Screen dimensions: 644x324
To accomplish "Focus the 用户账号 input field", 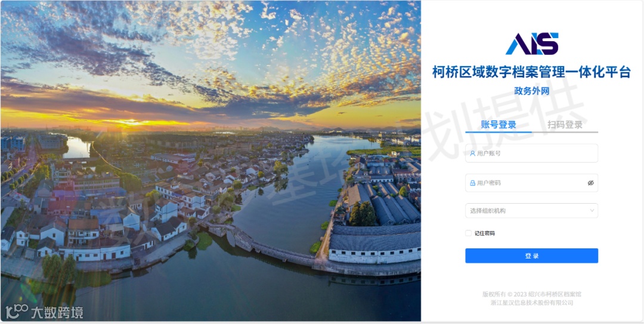I will point(531,154).
